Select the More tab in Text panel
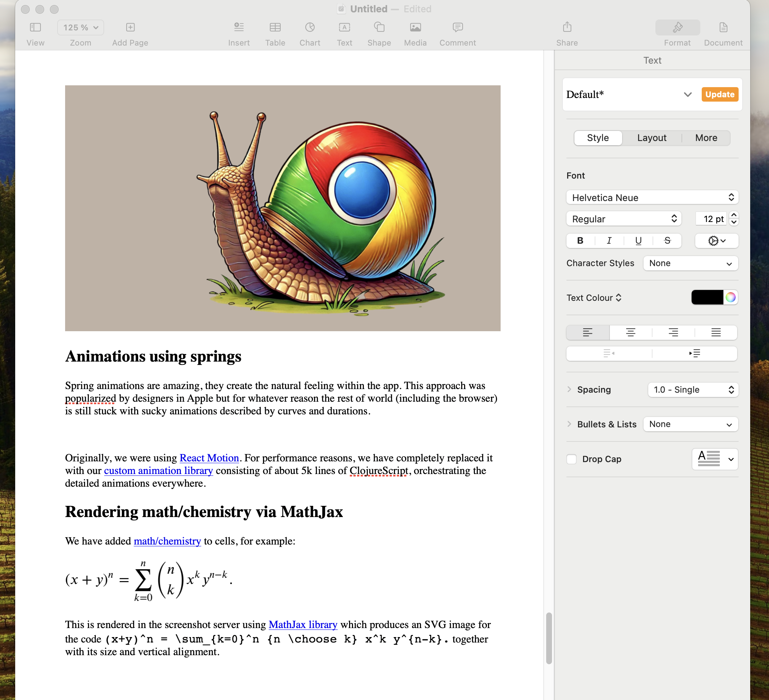This screenshot has width=769, height=700. coord(706,138)
